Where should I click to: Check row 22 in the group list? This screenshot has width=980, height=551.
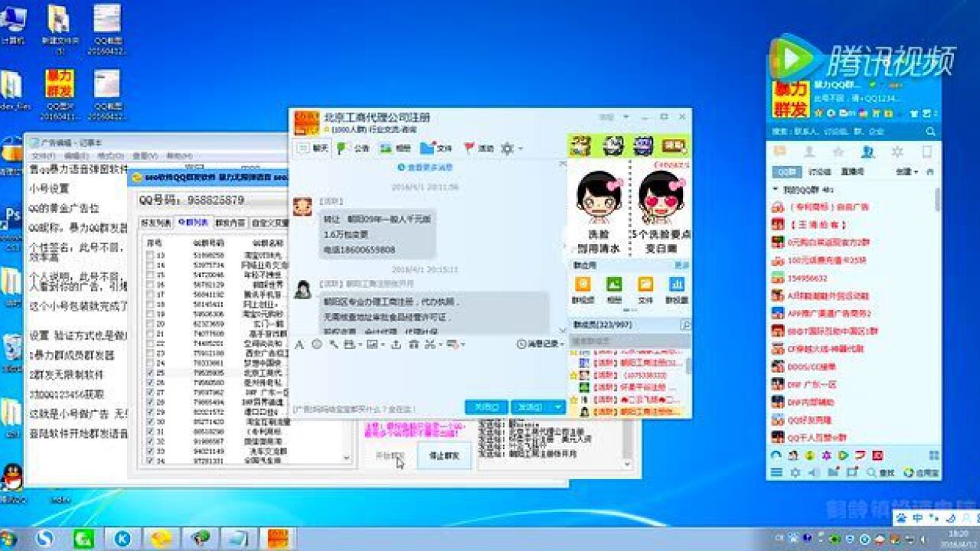pyautogui.click(x=149, y=344)
